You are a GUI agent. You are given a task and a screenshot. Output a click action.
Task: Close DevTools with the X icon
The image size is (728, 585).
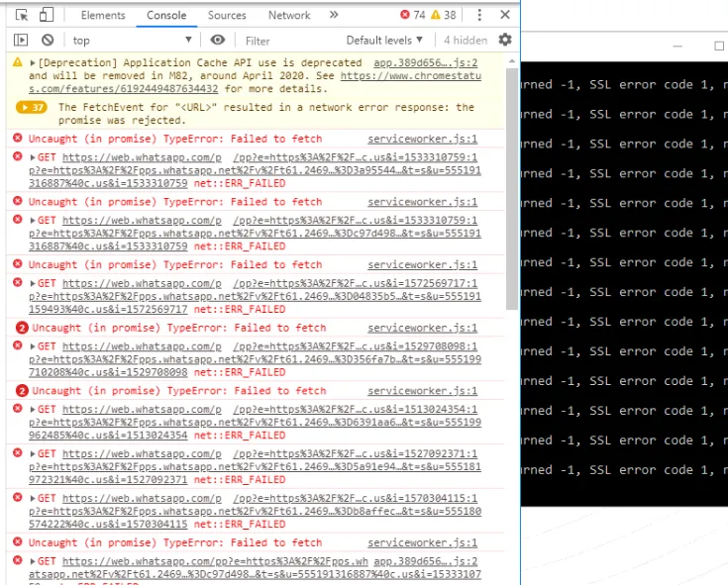click(x=505, y=15)
